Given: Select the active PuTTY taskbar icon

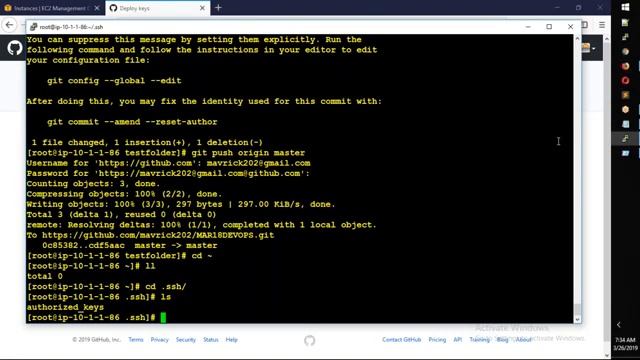Looking at the screenshot, I should (x=625, y=139).
